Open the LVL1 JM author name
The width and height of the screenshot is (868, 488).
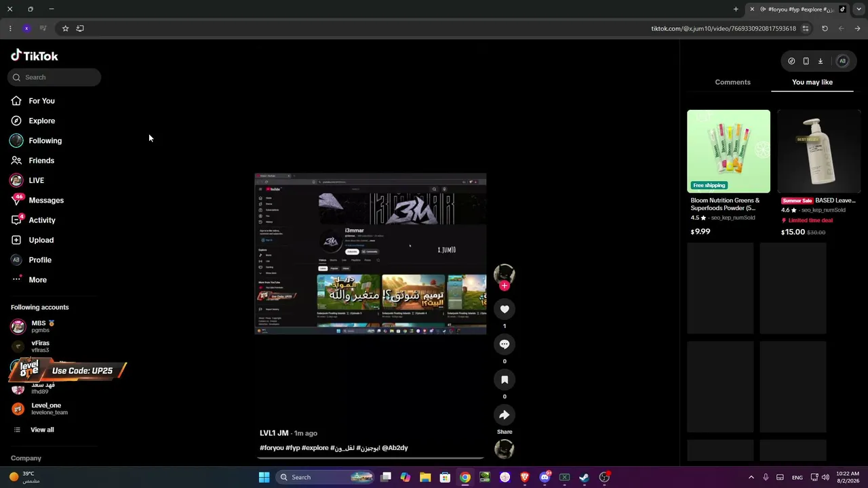tap(274, 433)
